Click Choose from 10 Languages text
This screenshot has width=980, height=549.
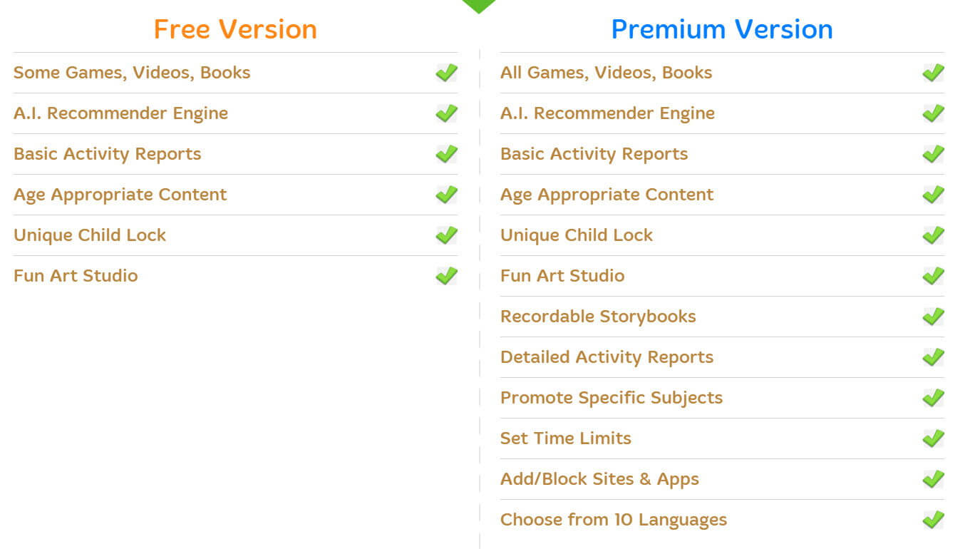614,520
